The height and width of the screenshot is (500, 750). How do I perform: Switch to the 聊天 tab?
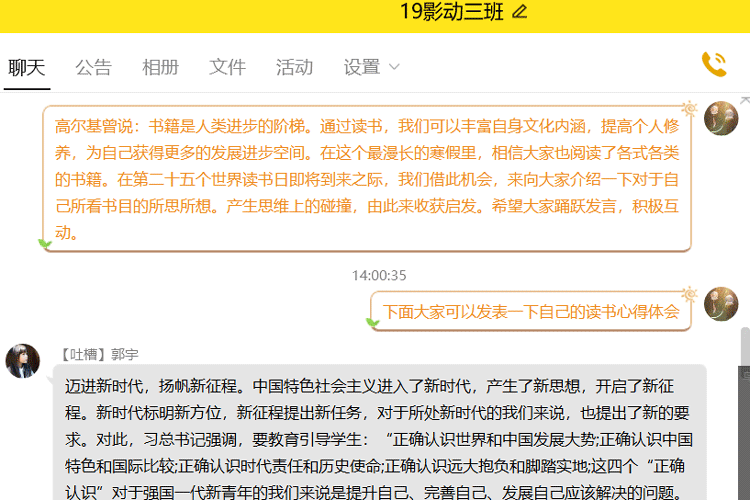pyautogui.click(x=27, y=67)
